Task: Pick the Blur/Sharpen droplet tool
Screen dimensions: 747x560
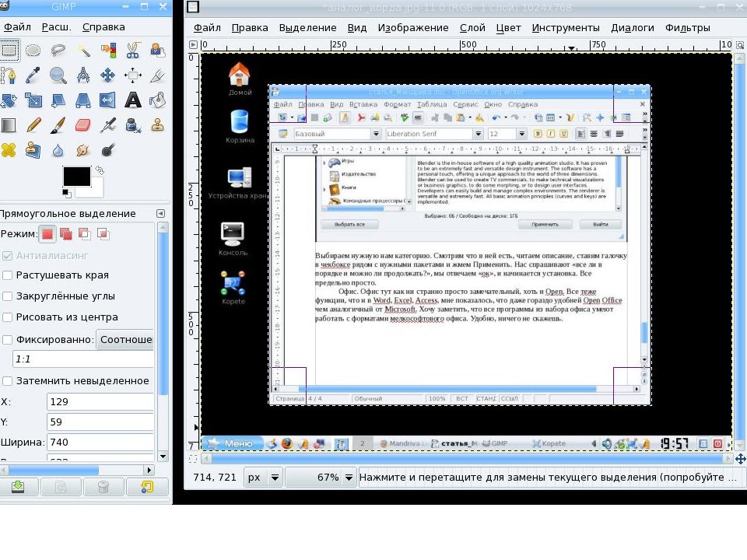Action: coord(58,150)
